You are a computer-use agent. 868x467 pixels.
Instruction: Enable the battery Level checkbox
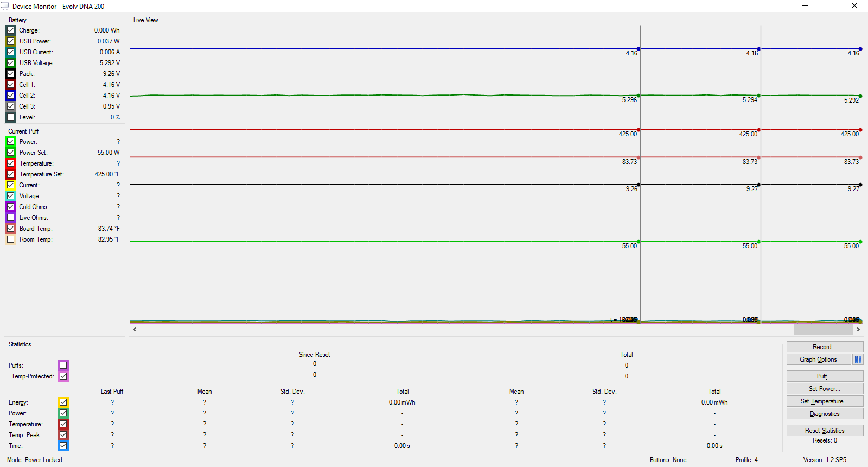point(11,117)
